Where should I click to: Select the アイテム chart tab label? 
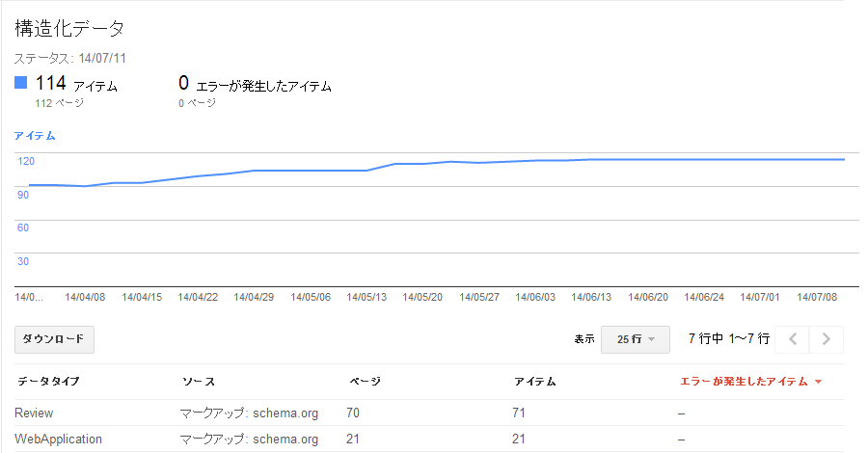point(35,136)
